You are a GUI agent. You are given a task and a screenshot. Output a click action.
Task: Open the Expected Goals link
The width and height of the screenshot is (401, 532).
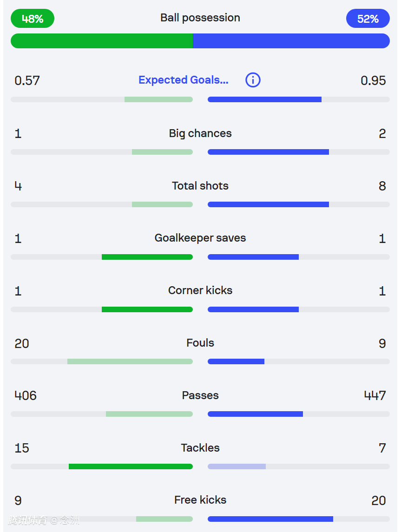click(184, 80)
